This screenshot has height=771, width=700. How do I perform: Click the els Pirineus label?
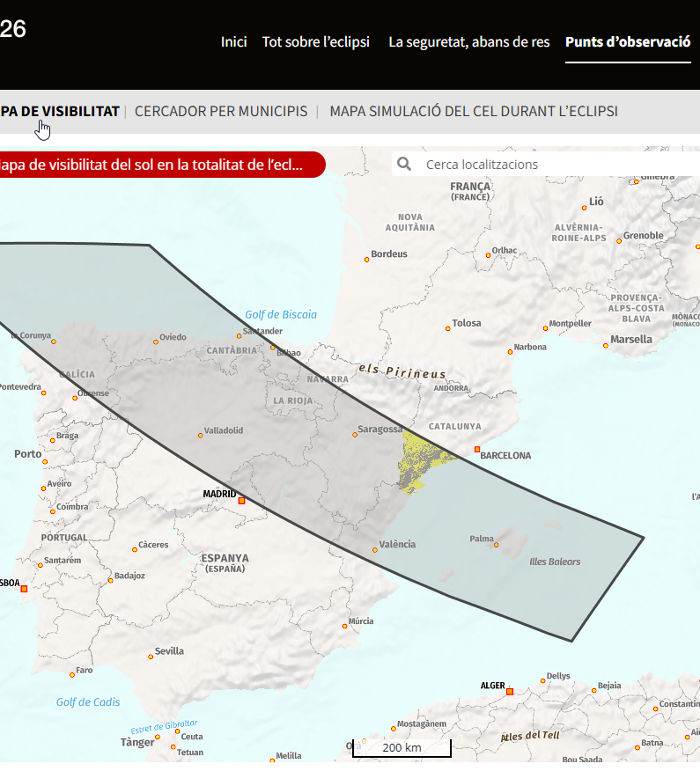402,371
